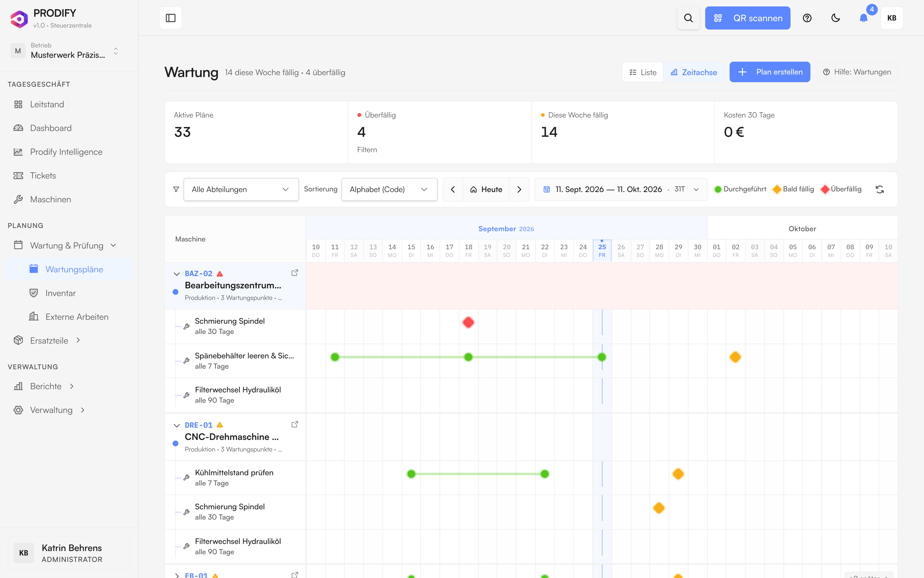Collapse the BAZ-02 machine row
This screenshot has width=924, height=578.
(176, 274)
